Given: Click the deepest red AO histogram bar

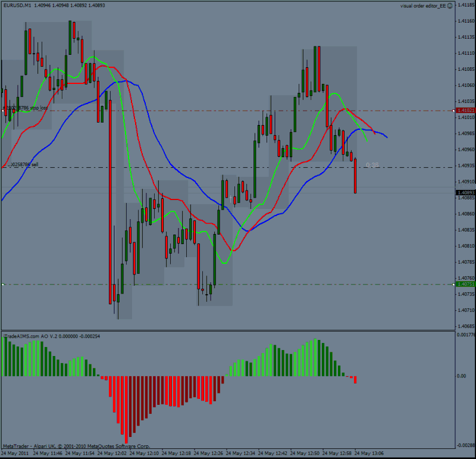Looking at the screenshot, I should 126,410.
